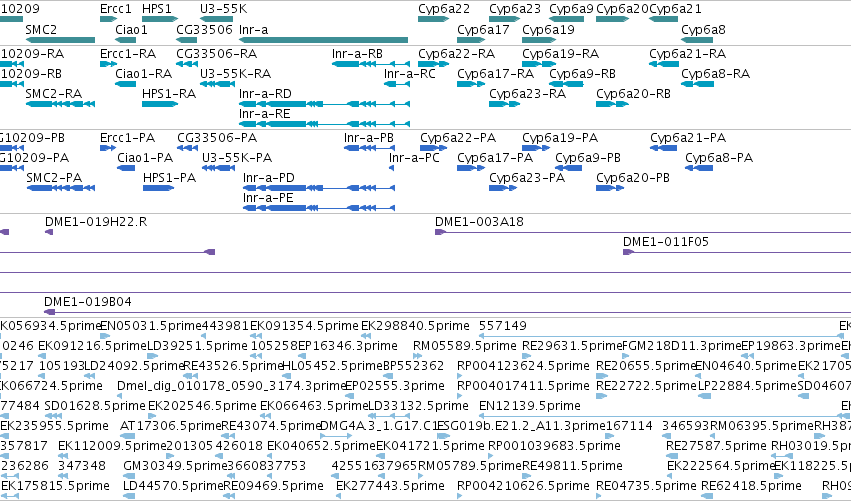Screen dimensions: 851x501
Task: Select the Cyp6a22 gene label
Action: 444,9
